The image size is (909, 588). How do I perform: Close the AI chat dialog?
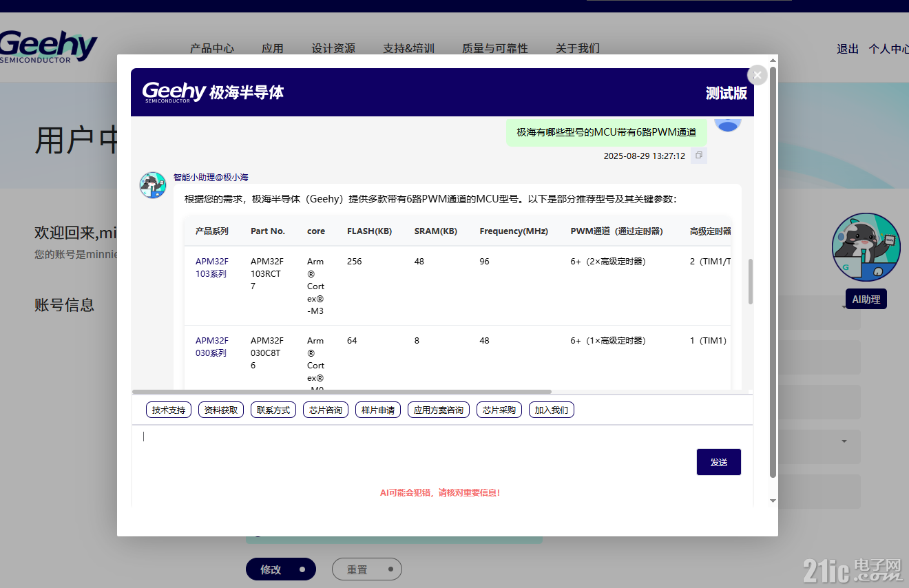click(x=757, y=75)
